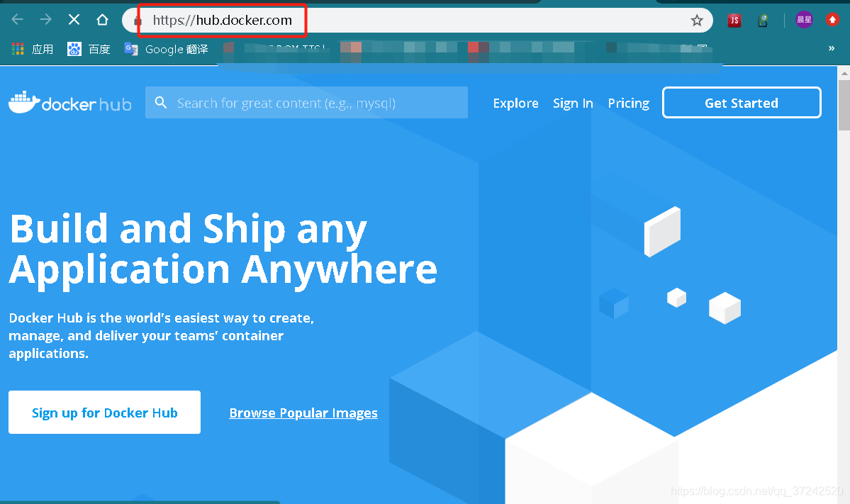Open the Pricing nav item

628,103
